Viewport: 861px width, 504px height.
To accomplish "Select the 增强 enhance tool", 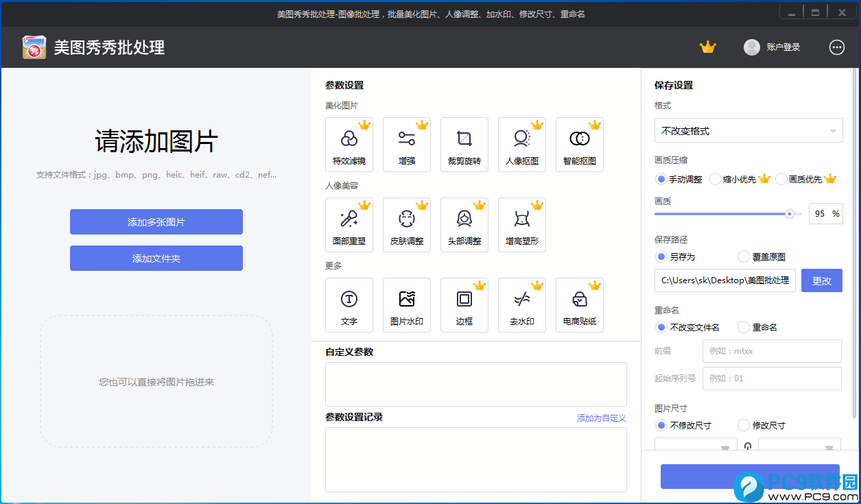I will pos(407,145).
